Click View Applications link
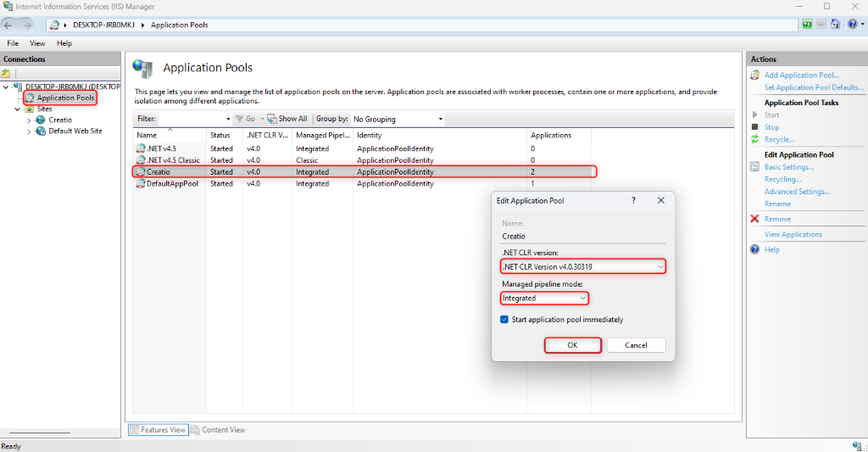This screenshot has width=868, height=452. pyautogui.click(x=793, y=234)
